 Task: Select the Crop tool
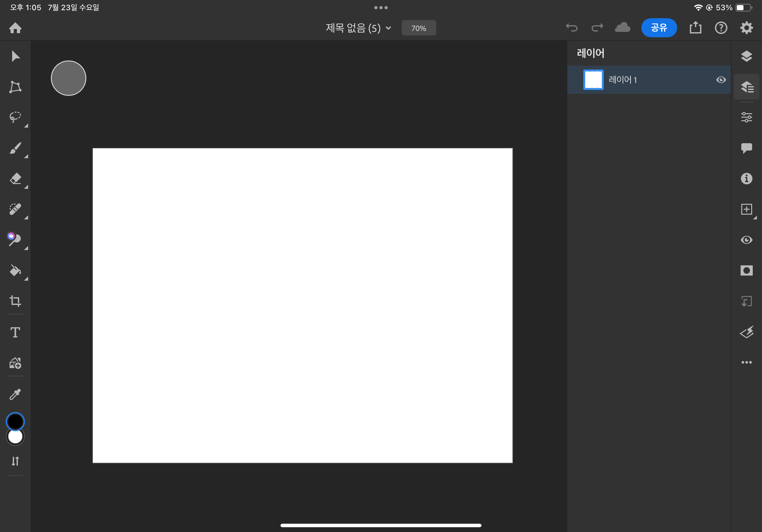tap(15, 301)
